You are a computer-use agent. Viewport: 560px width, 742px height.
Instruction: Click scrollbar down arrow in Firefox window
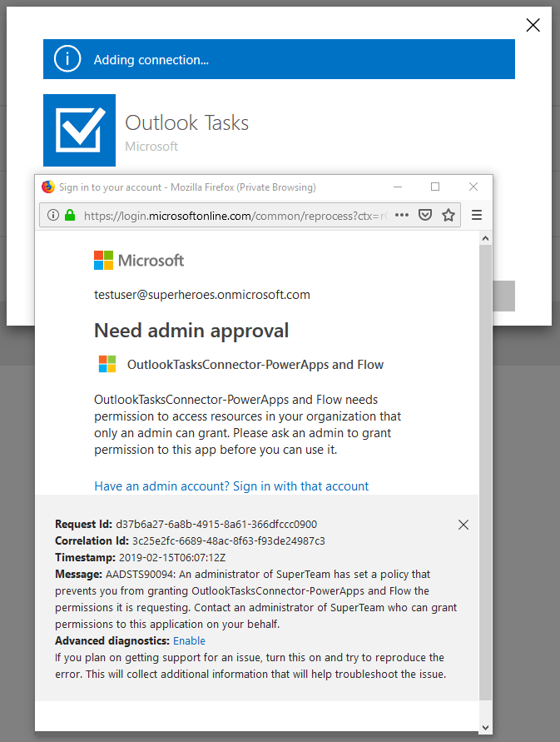click(485, 727)
